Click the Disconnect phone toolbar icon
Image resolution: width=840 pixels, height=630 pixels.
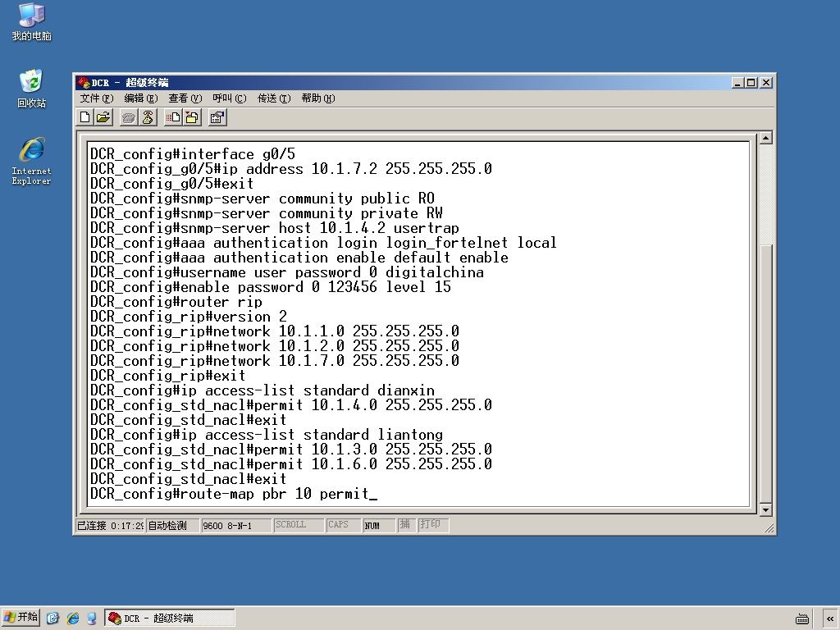click(x=148, y=117)
